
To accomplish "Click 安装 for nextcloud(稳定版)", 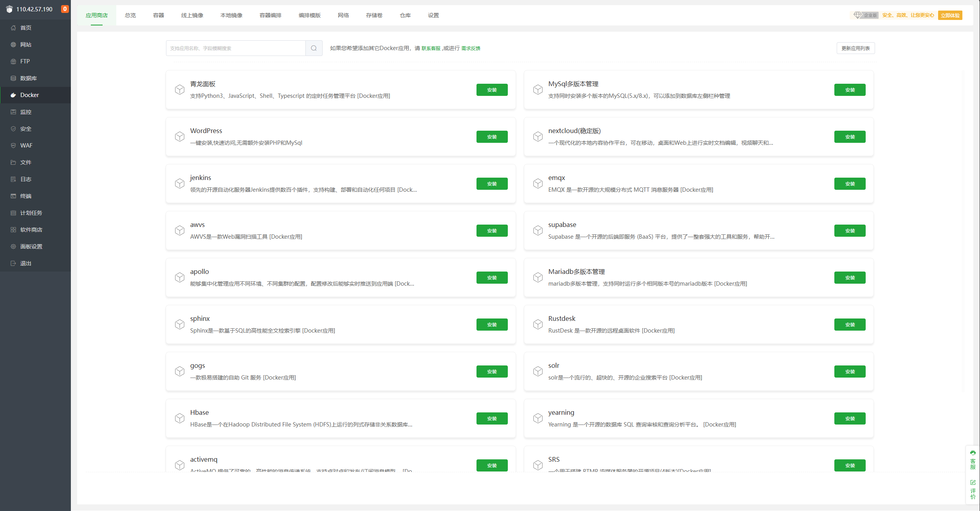I will tap(850, 137).
